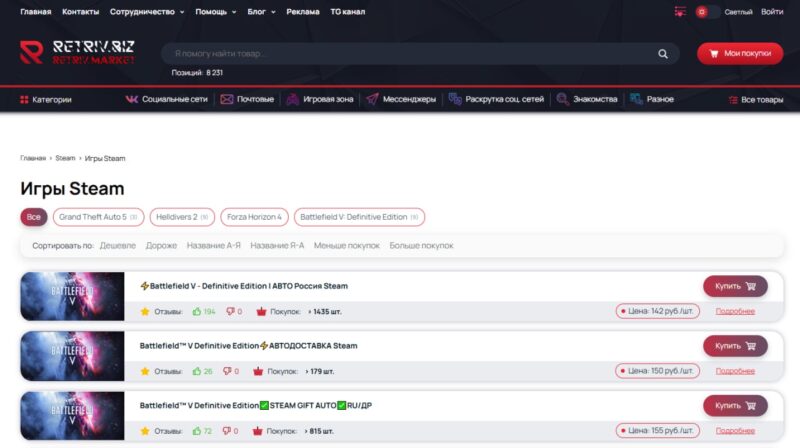Open Почтовые category
Image resolution: width=800 pixels, height=448 pixels.
coord(247,99)
